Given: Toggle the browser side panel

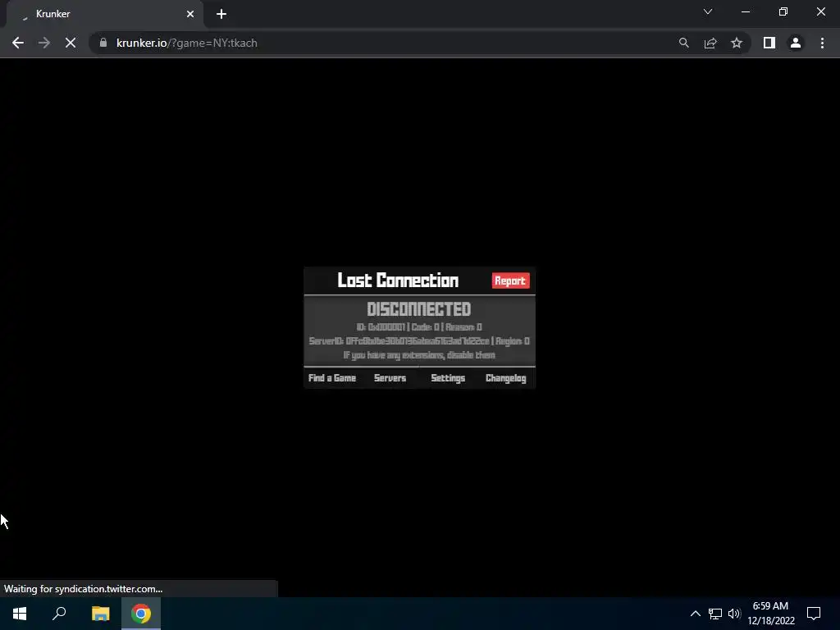Looking at the screenshot, I should tap(769, 43).
